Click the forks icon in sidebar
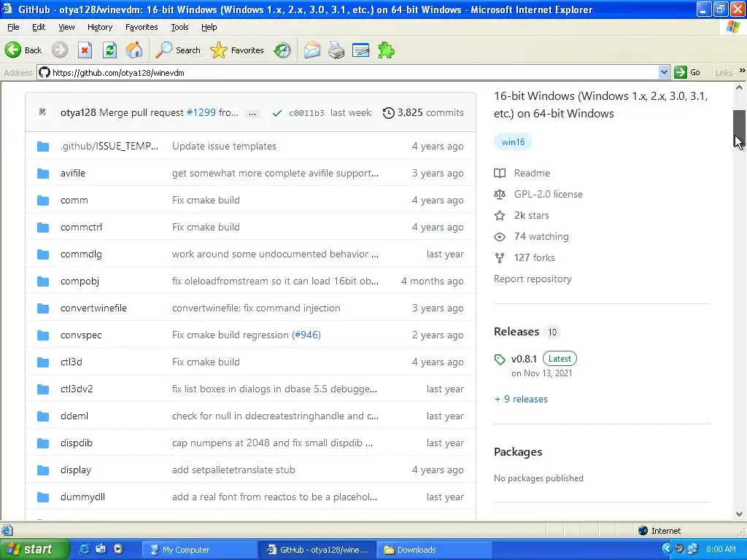 pos(499,258)
